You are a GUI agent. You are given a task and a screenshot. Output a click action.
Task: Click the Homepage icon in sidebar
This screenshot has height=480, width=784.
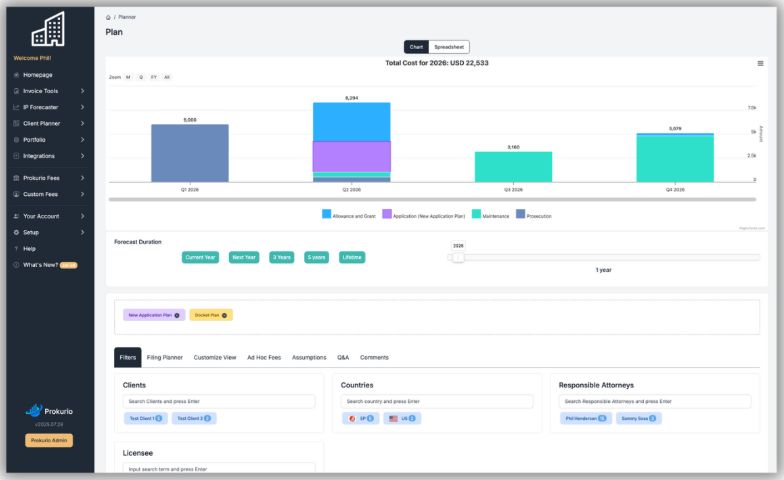pos(16,75)
